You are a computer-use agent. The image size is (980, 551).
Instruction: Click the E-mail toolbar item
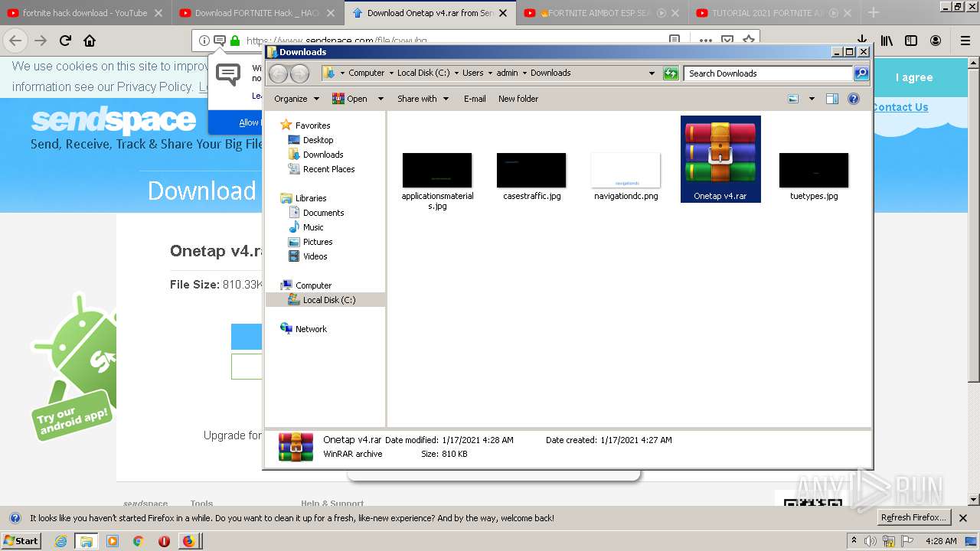click(x=475, y=99)
